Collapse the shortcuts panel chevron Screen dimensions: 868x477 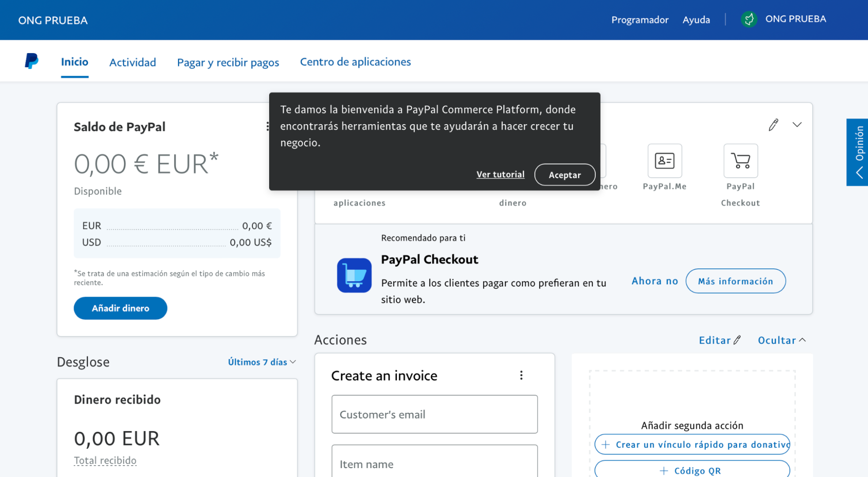[x=797, y=125]
